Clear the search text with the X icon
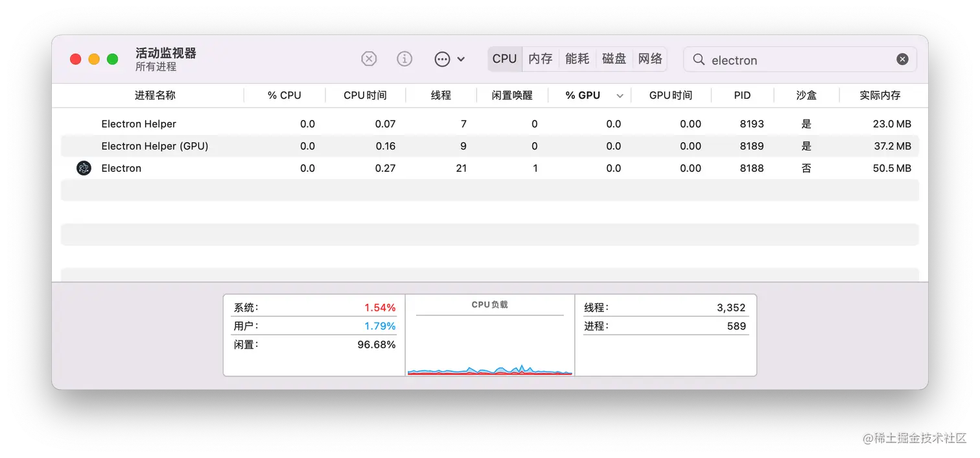The width and height of the screenshot is (980, 458). pos(902,59)
